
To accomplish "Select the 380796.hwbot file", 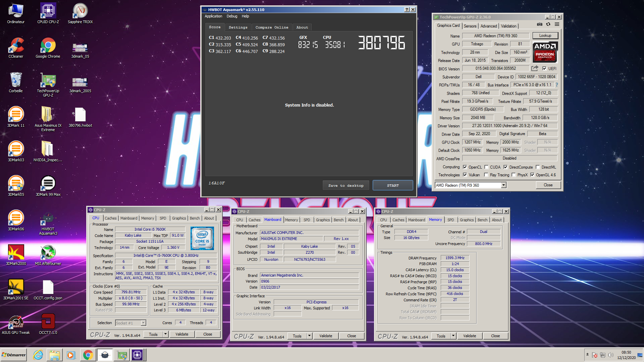I will click(80, 117).
